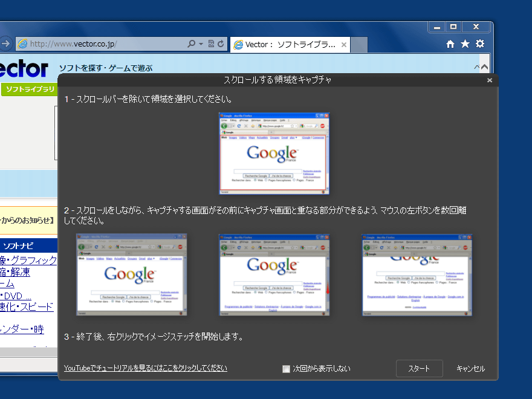The height and width of the screenshot is (399, 532).
Task: Click the Home icon in browser toolbar
Action: point(450,44)
